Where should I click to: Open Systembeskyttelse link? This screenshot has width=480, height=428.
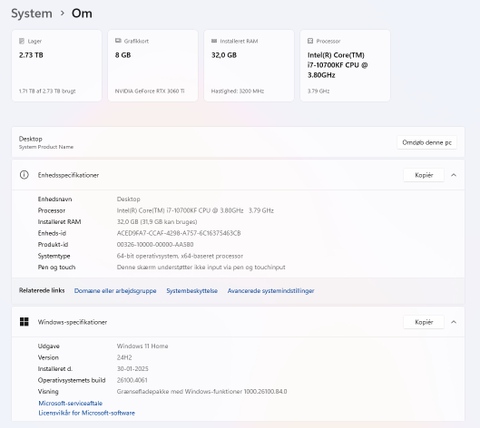click(x=192, y=291)
